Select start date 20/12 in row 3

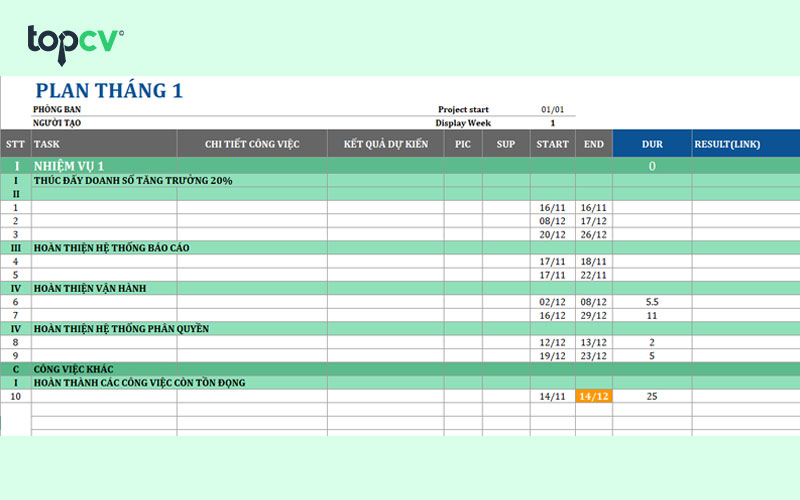pos(553,235)
